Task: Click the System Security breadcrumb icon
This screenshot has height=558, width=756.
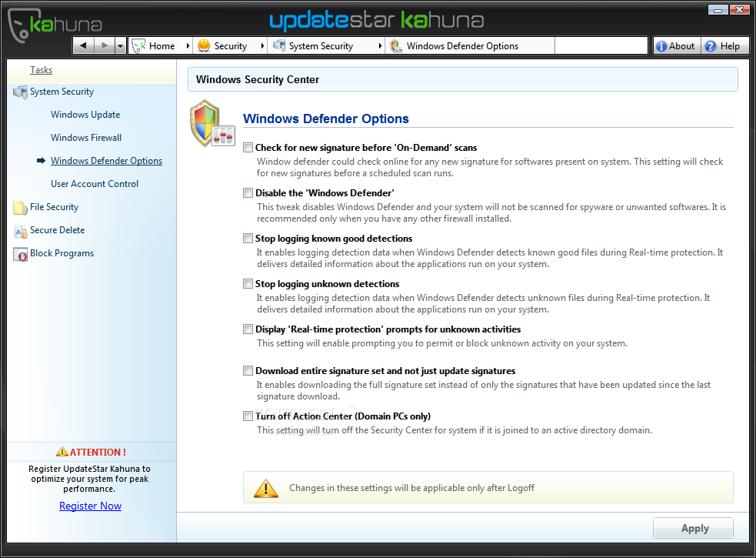Action: pos(279,46)
